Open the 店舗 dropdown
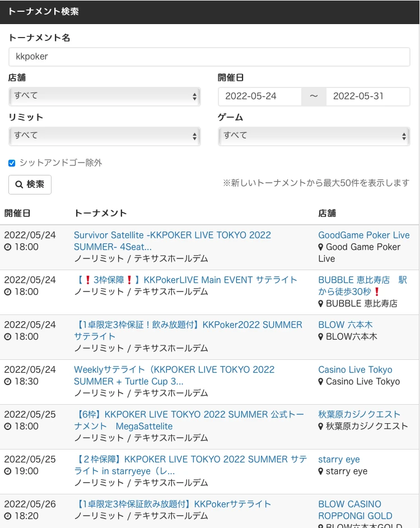Image resolution: width=420 pixels, height=528 pixels. click(104, 96)
